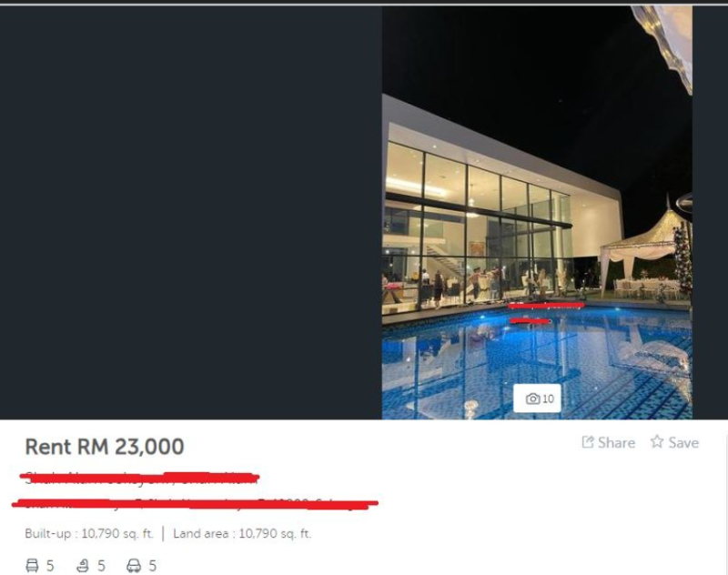This screenshot has width=728, height=575.
Task: Click divider between Built-up and Land area
Action: [x=163, y=534]
